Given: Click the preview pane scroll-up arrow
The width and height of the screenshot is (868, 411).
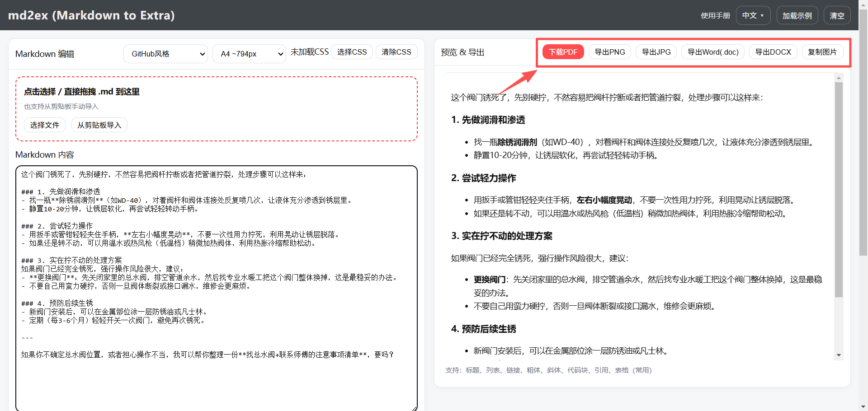Looking at the screenshot, I should (839, 78).
